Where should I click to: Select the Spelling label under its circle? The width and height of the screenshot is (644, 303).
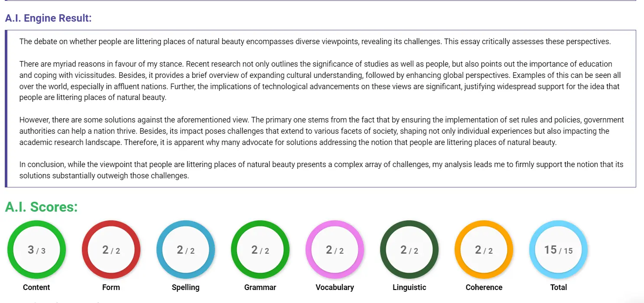click(x=185, y=287)
